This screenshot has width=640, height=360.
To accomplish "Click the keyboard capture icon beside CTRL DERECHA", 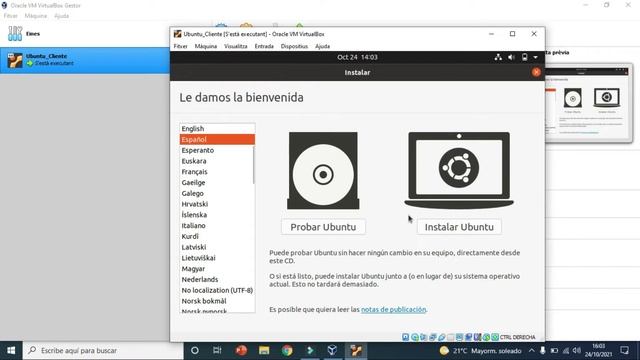I will [x=495, y=337].
